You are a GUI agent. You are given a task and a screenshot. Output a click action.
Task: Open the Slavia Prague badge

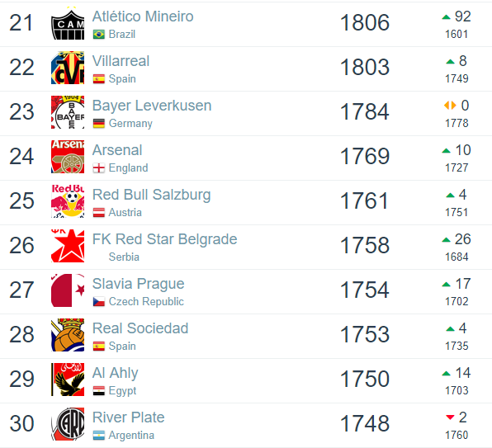pos(68,290)
